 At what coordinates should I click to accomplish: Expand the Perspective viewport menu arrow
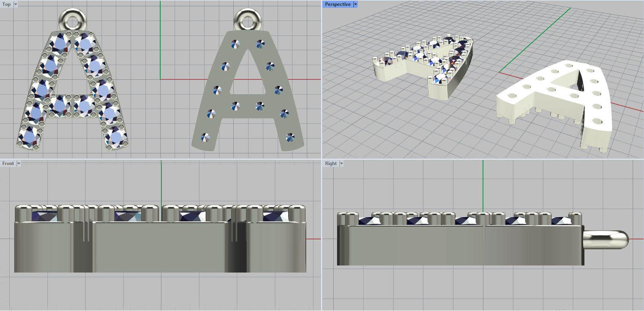click(x=355, y=4)
